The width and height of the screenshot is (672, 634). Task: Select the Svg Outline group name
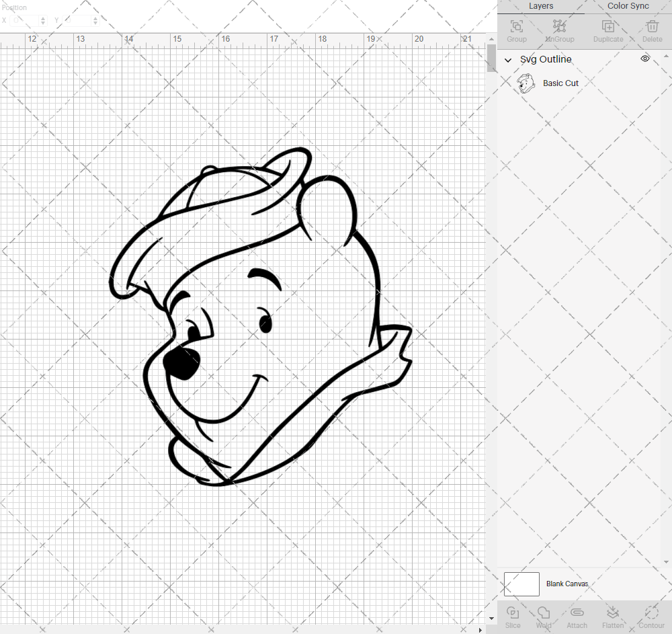click(x=546, y=59)
